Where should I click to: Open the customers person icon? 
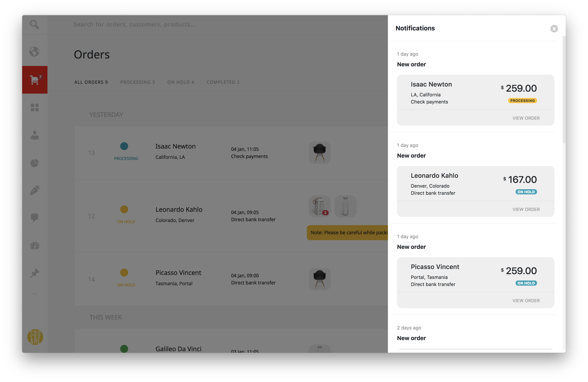tap(35, 135)
